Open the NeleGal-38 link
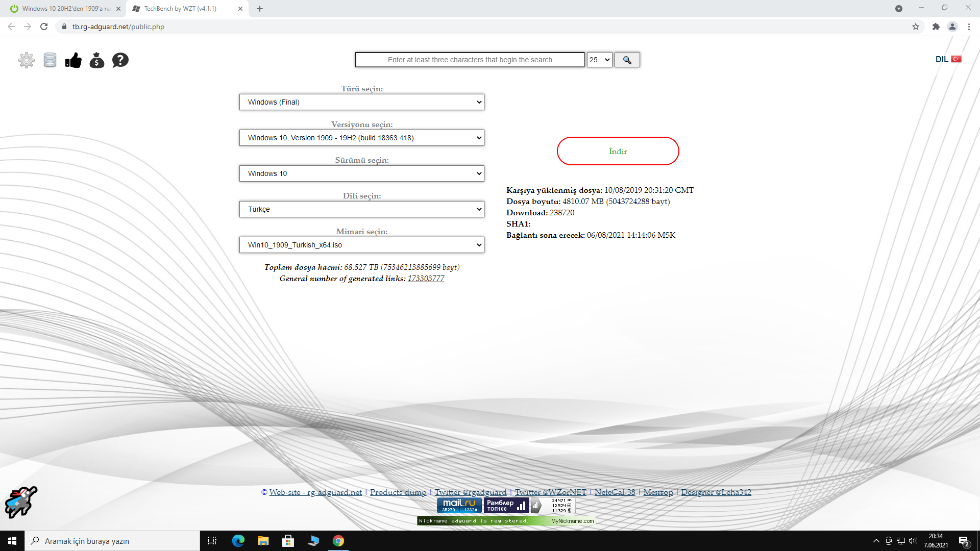This screenshot has height=551, width=980. coord(615,492)
